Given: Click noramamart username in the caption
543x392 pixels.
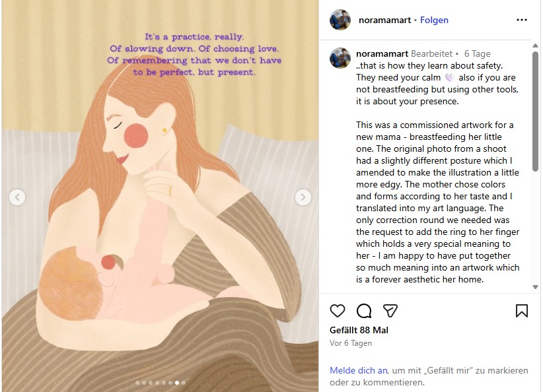Looking at the screenshot, I should coord(382,53).
